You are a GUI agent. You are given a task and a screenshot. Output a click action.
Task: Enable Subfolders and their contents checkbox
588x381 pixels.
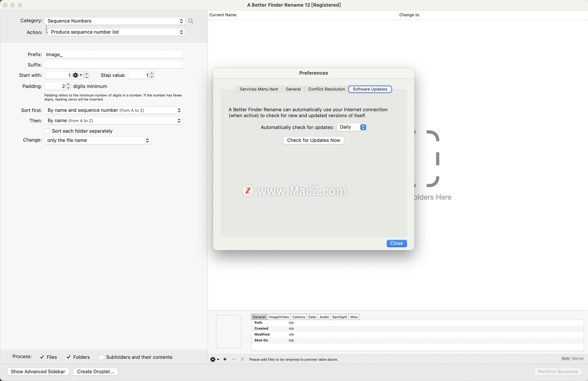click(101, 357)
